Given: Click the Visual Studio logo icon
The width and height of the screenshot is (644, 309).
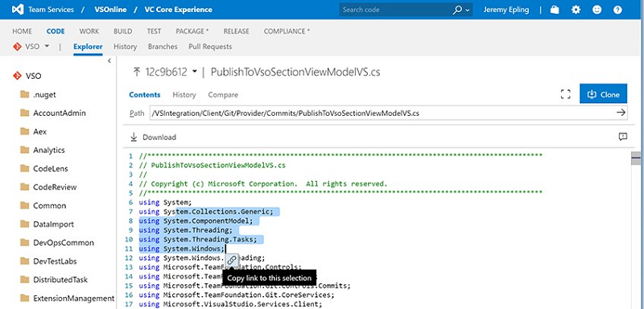Looking at the screenshot, I should 17,10.
